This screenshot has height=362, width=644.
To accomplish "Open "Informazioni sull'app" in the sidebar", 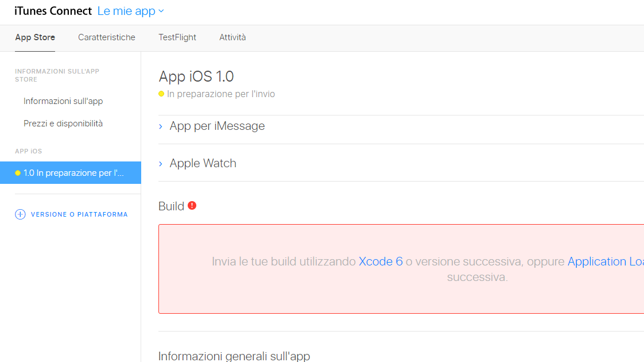I will tap(63, 101).
